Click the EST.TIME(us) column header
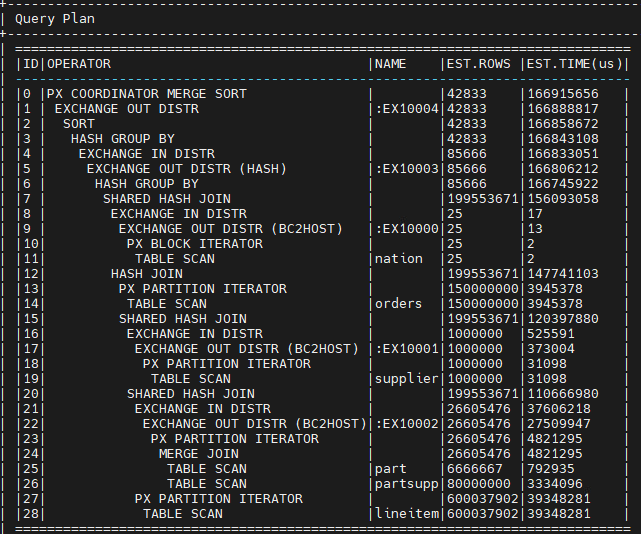Screen dimensions: 641x534 (574, 64)
